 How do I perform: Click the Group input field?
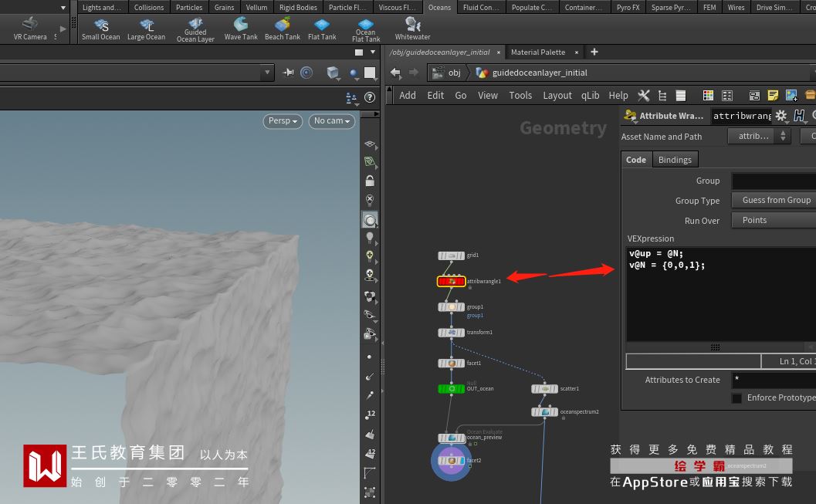tap(773, 181)
